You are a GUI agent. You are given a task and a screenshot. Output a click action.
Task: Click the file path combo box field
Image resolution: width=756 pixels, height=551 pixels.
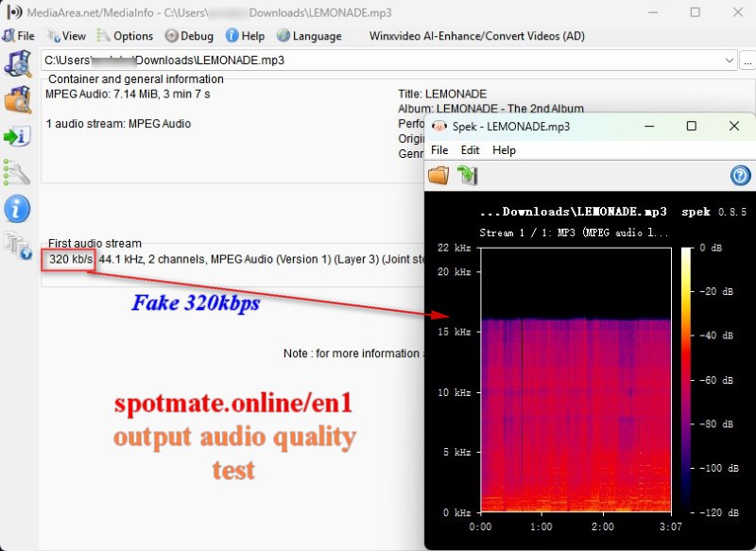coord(389,60)
